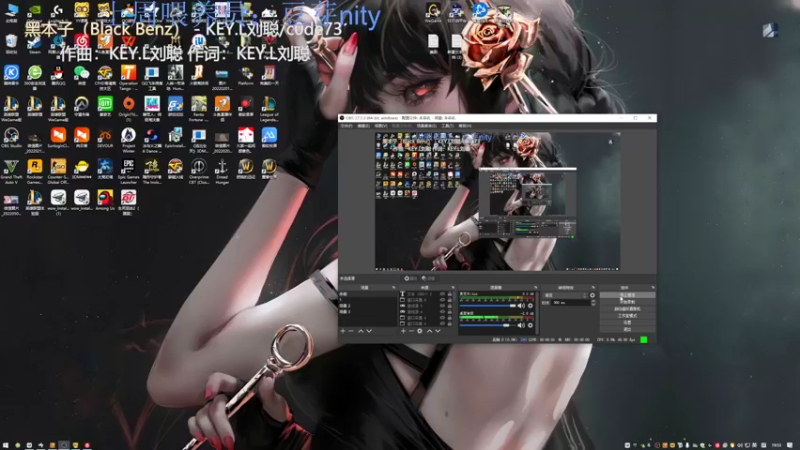The height and width of the screenshot is (450, 800).
Task: Open the Dread Hunger anchor icon
Action: pos(221,171)
